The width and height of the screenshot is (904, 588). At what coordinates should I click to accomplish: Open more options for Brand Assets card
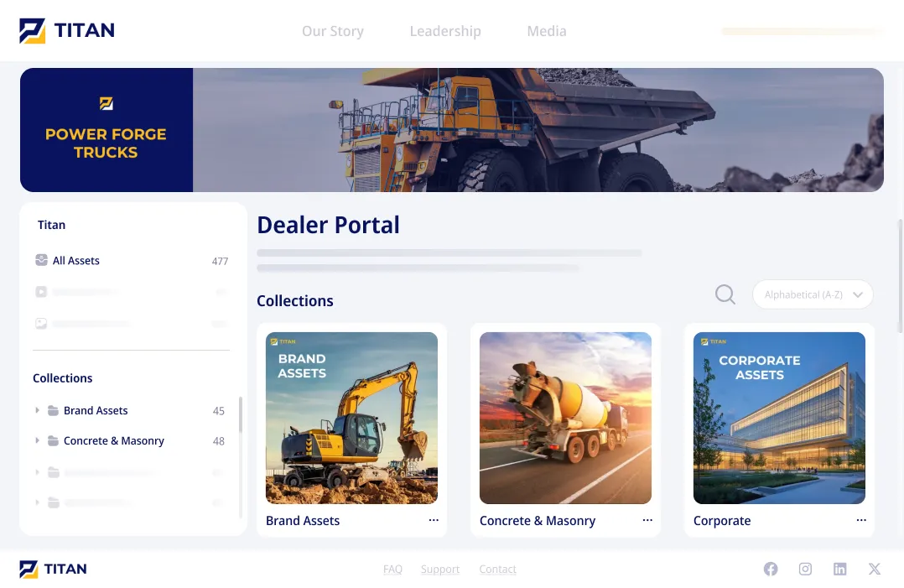pos(434,520)
